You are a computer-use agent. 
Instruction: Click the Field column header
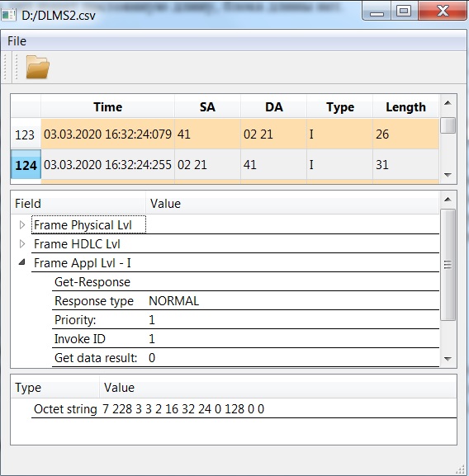point(78,204)
